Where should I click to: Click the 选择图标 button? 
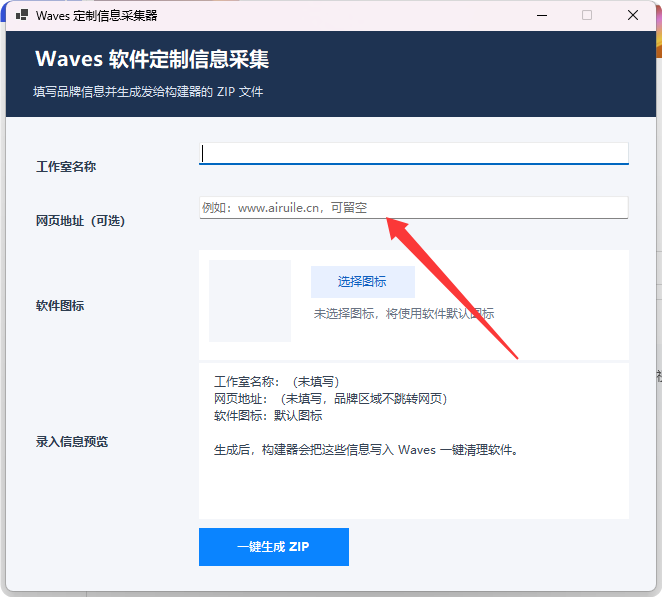pos(363,282)
